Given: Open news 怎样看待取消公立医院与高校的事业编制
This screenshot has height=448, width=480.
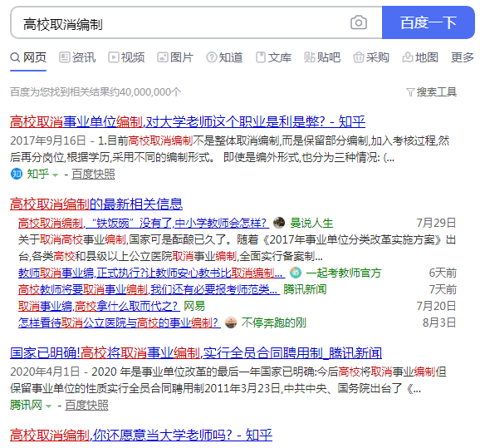Looking at the screenshot, I should [120, 322].
